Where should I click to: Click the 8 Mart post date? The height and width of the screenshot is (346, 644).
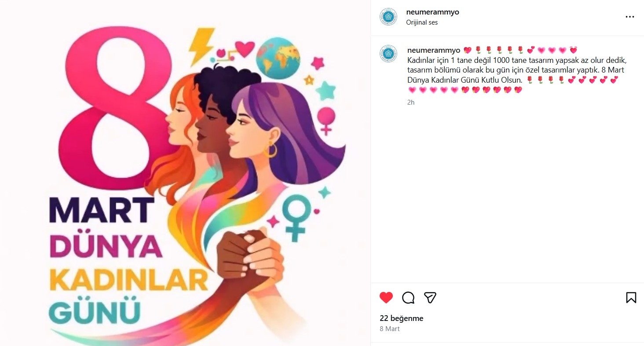390,328
